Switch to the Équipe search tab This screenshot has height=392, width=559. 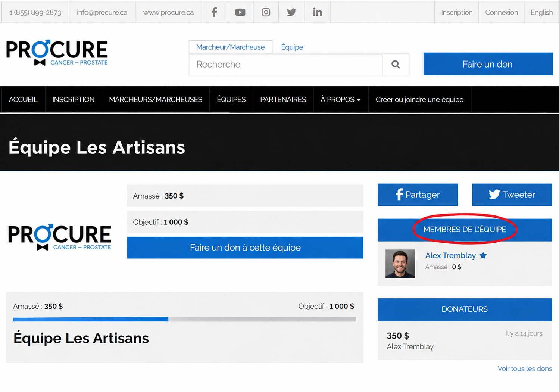292,47
